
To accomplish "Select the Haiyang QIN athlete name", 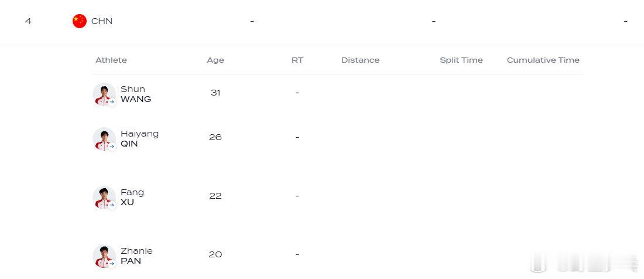I will point(140,138).
